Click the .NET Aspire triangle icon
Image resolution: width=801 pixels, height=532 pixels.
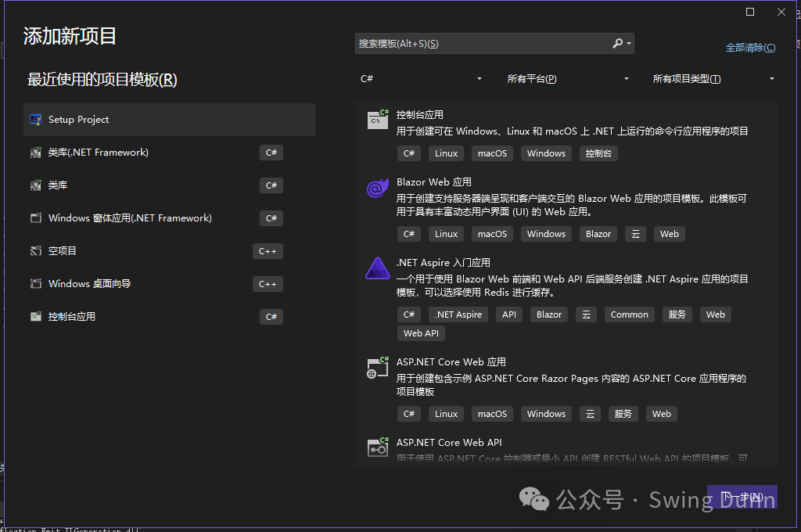click(x=377, y=268)
